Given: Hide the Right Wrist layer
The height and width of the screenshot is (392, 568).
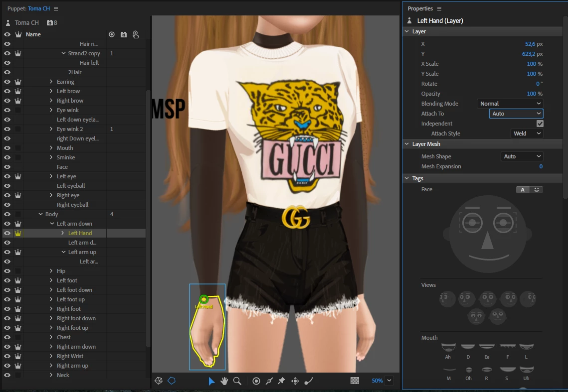Looking at the screenshot, I should 7,356.
